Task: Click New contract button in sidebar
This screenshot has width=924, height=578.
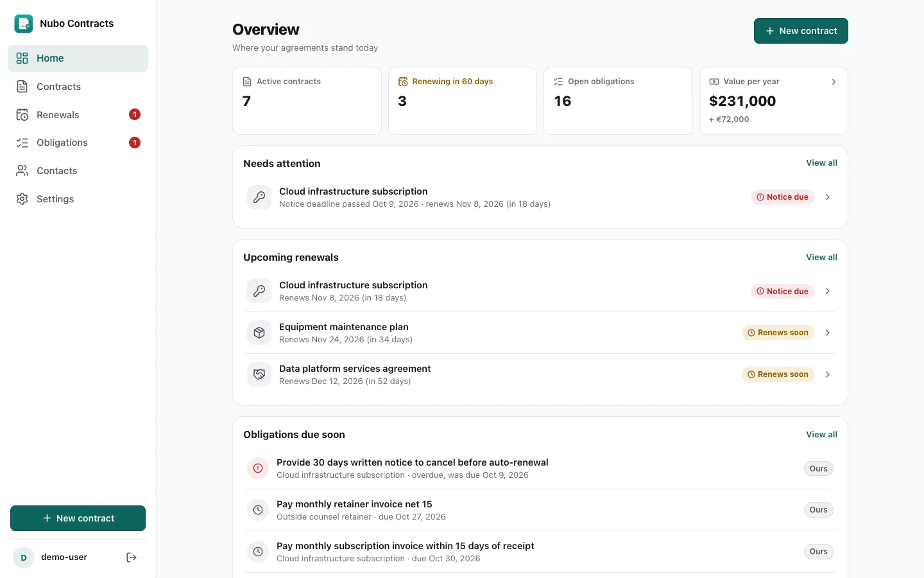Action: click(x=78, y=518)
